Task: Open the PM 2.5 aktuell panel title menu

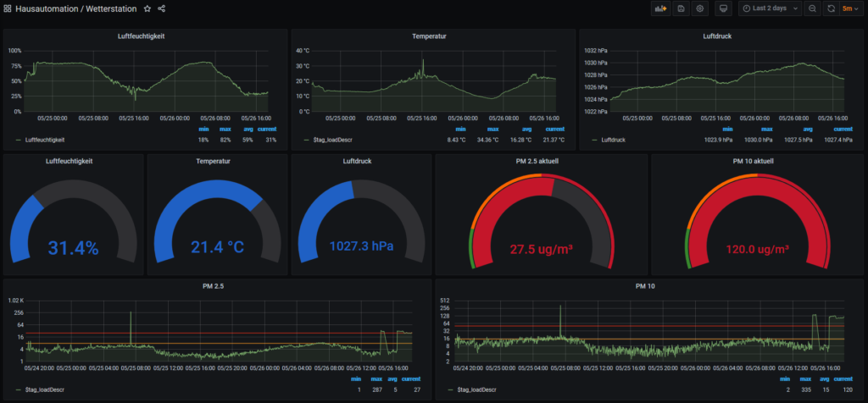Action: (x=537, y=162)
